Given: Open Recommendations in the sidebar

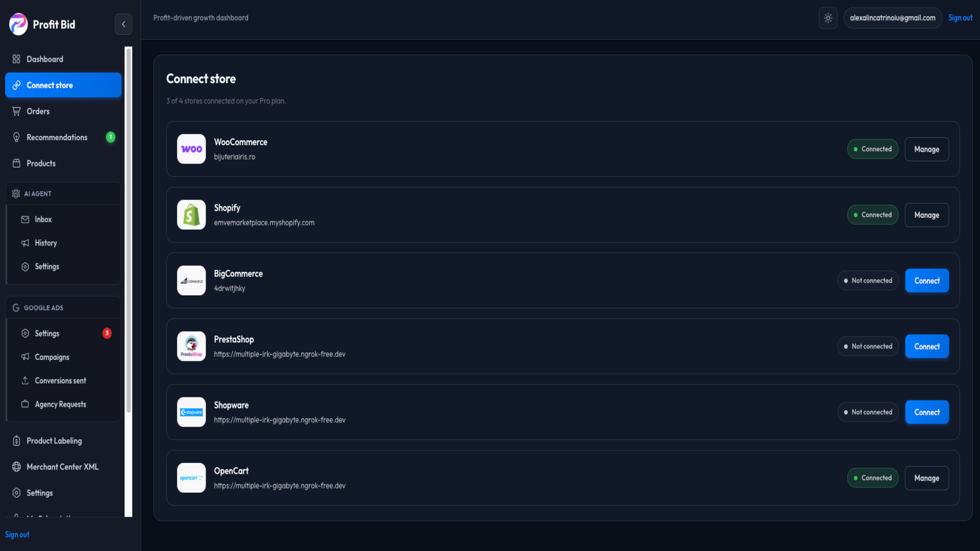Looking at the screenshot, I should (63, 137).
